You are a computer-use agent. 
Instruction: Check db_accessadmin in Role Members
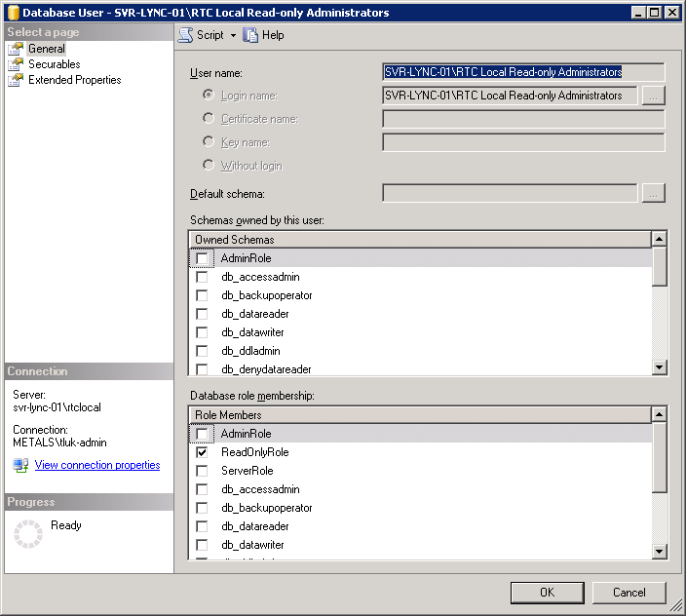pyautogui.click(x=202, y=489)
